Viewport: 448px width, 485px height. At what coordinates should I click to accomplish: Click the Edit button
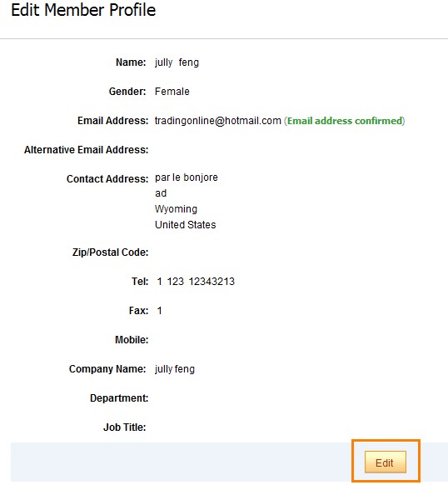click(x=386, y=462)
